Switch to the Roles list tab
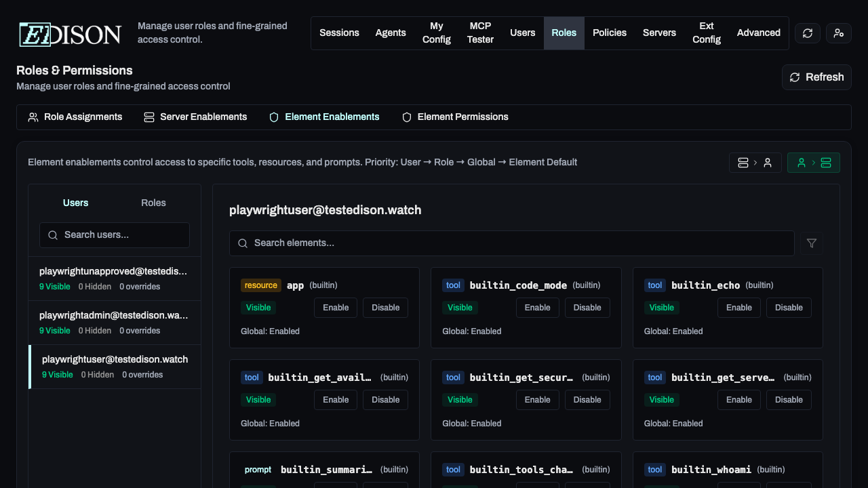The width and height of the screenshot is (868, 488). click(x=153, y=203)
